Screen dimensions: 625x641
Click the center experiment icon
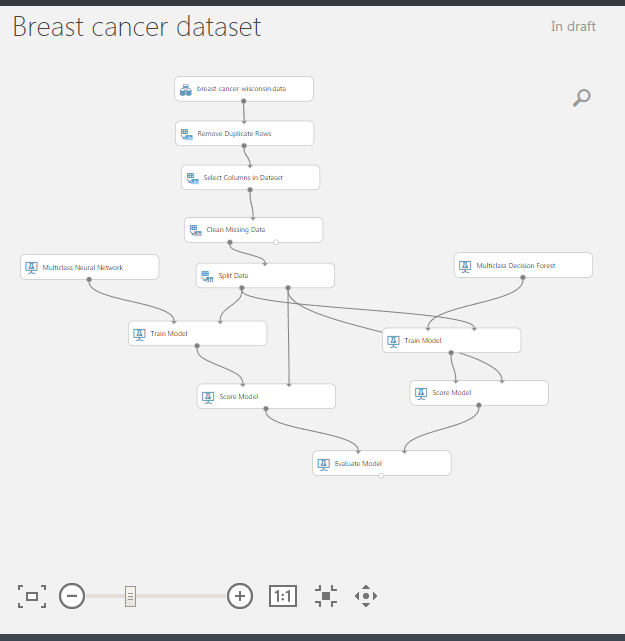click(x=326, y=596)
